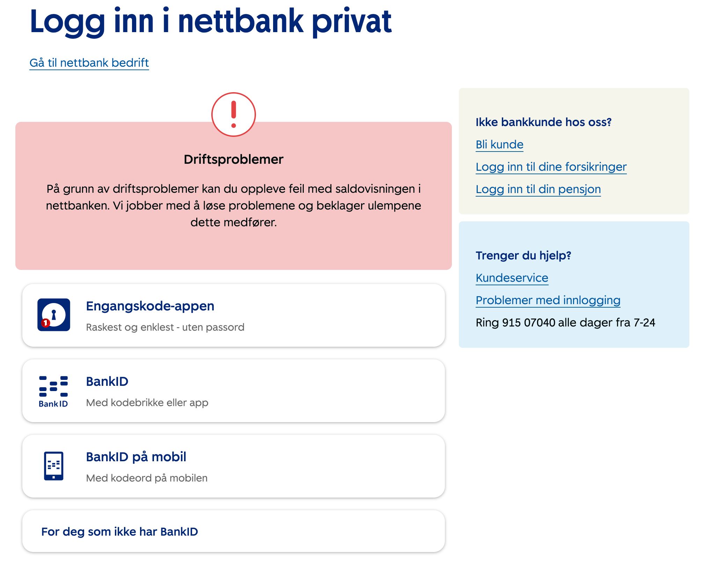This screenshot has height=588, width=718.
Task: Click the Engangskode-appen keyhole icon
Action: coord(54,314)
